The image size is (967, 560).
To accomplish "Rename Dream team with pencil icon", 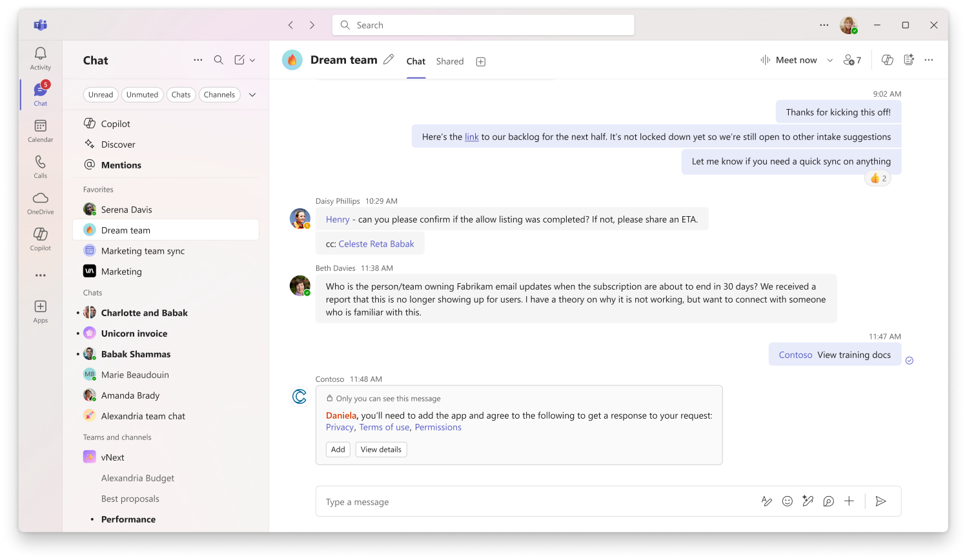I will [x=389, y=59].
